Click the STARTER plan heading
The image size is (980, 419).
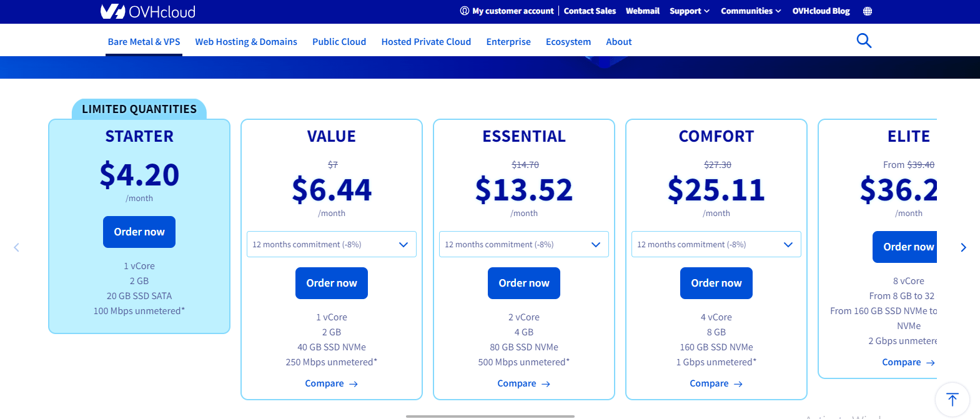139,136
